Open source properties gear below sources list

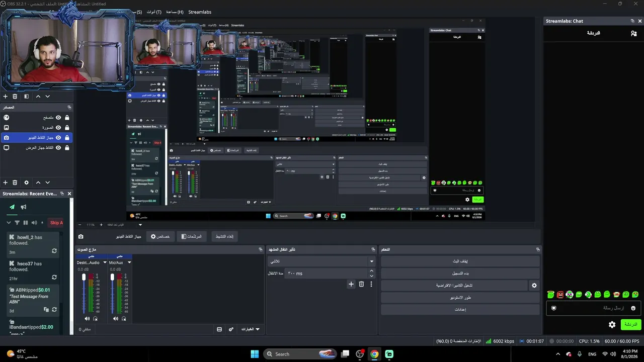point(26,183)
